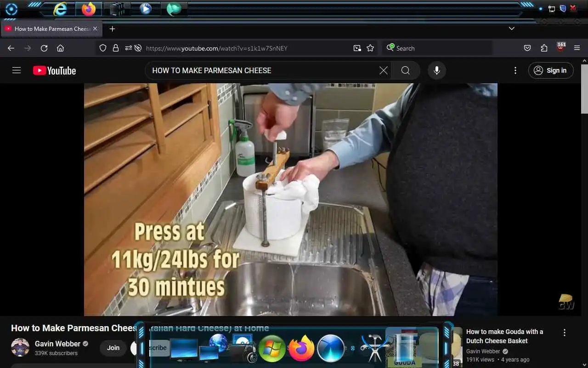
Task: Launch Firefox from the bottom dock
Action: point(301,349)
